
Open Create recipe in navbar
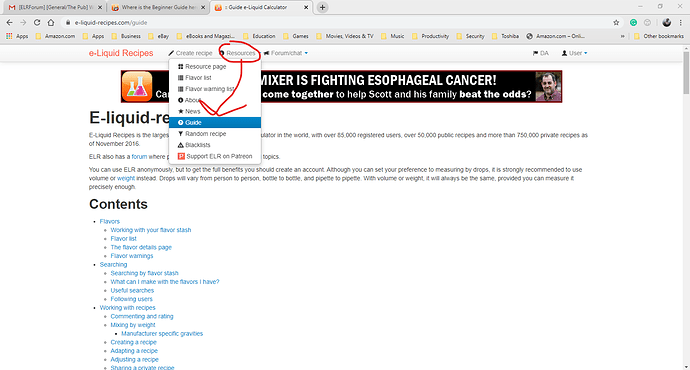click(x=190, y=53)
